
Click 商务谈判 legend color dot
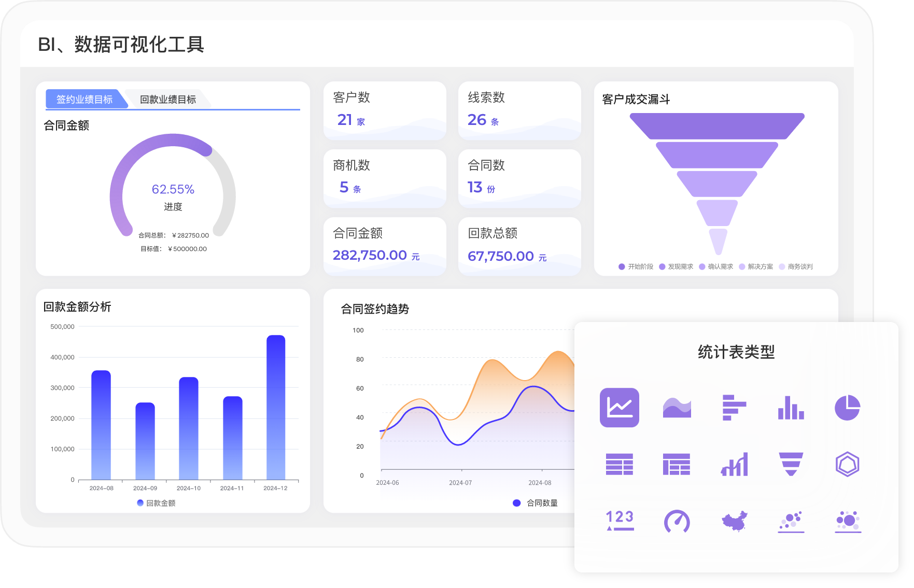782,267
